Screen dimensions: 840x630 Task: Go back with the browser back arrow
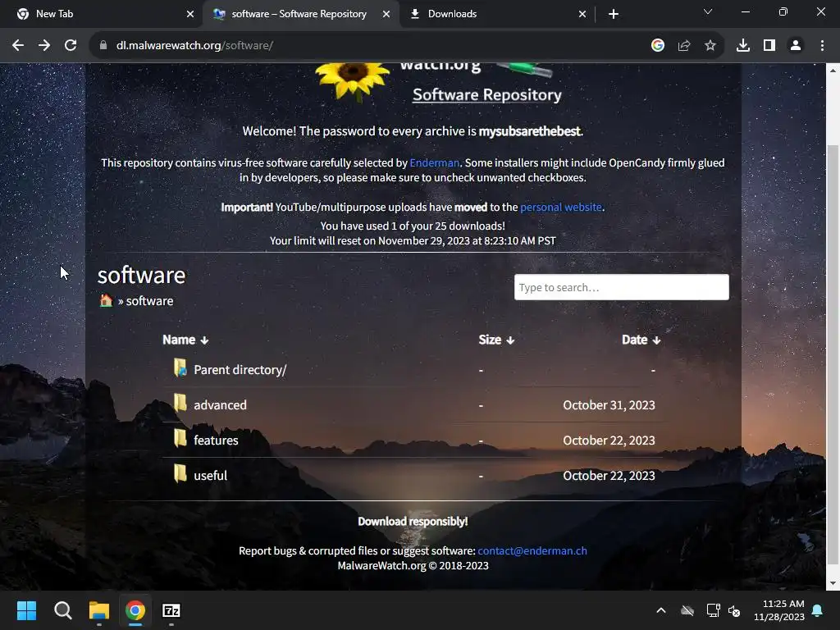click(x=18, y=46)
